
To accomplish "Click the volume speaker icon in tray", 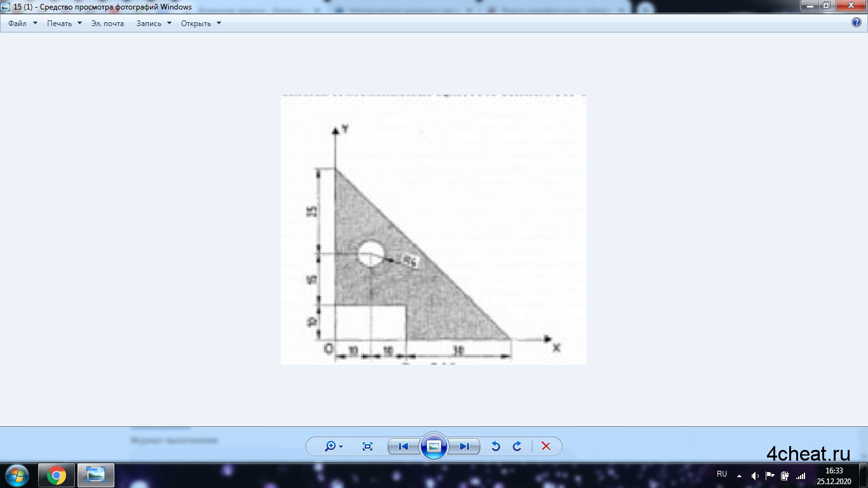I will click(x=755, y=475).
